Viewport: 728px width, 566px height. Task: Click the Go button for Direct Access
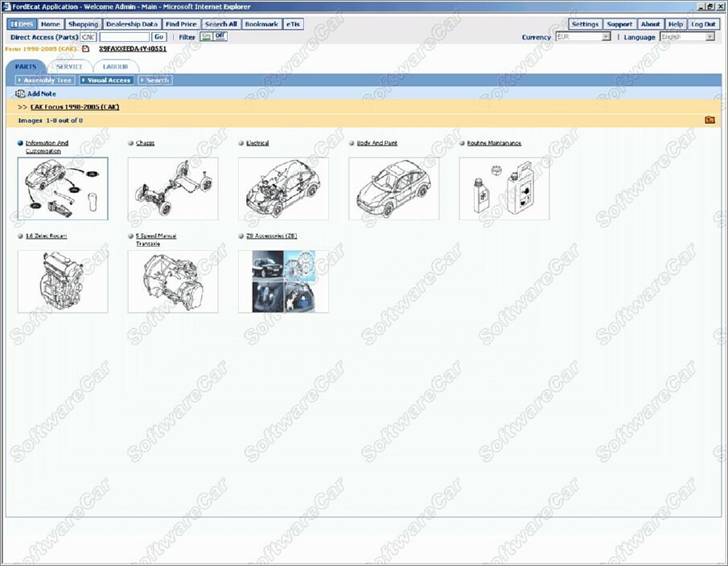click(x=158, y=37)
